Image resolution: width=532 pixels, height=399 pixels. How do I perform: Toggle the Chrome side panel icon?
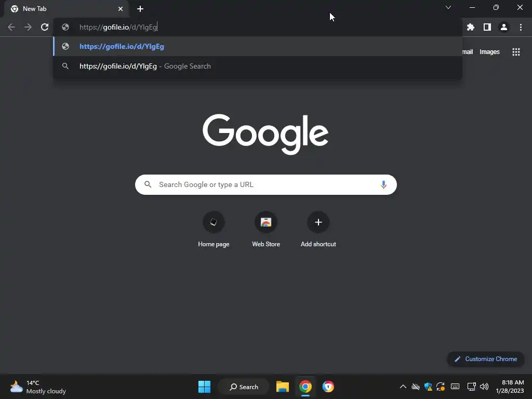487,27
